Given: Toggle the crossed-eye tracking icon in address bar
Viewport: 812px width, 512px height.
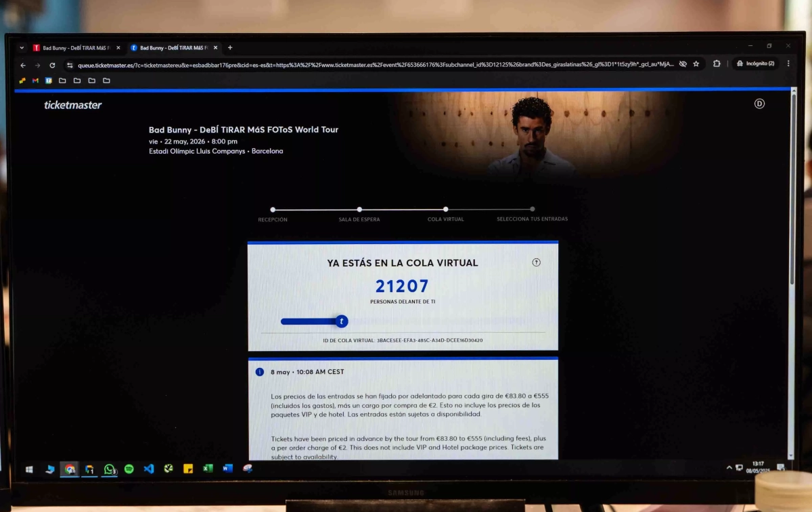Looking at the screenshot, I should tap(683, 64).
